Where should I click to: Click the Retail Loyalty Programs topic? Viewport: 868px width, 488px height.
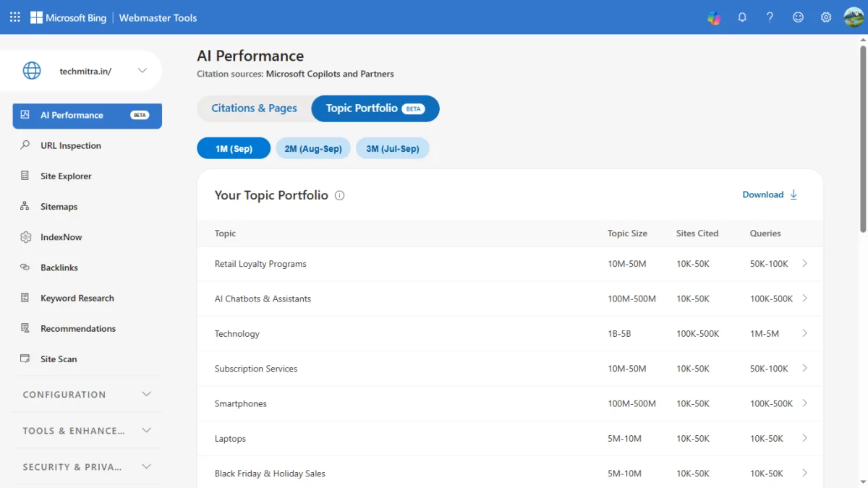260,264
